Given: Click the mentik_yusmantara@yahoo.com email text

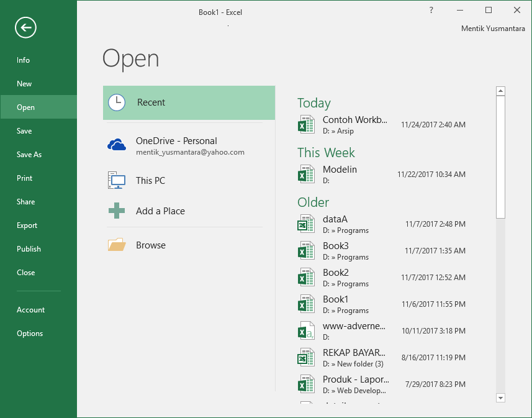Looking at the screenshot, I should click(190, 152).
